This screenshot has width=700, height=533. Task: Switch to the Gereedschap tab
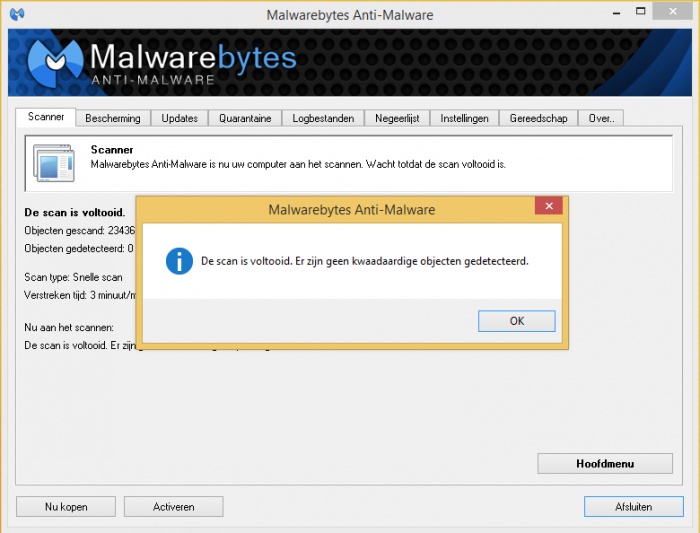(x=538, y=118)
